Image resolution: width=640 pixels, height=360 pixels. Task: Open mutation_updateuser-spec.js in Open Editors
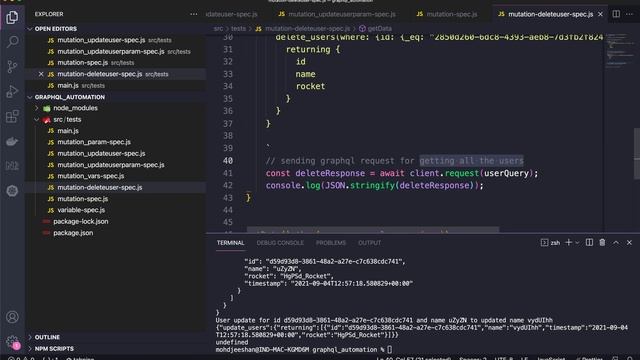coord(101,40)
